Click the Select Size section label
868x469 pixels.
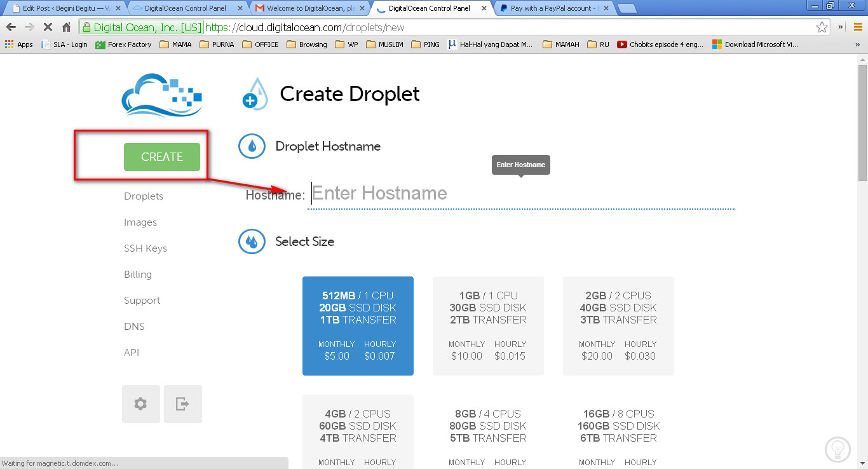point(304,241)
